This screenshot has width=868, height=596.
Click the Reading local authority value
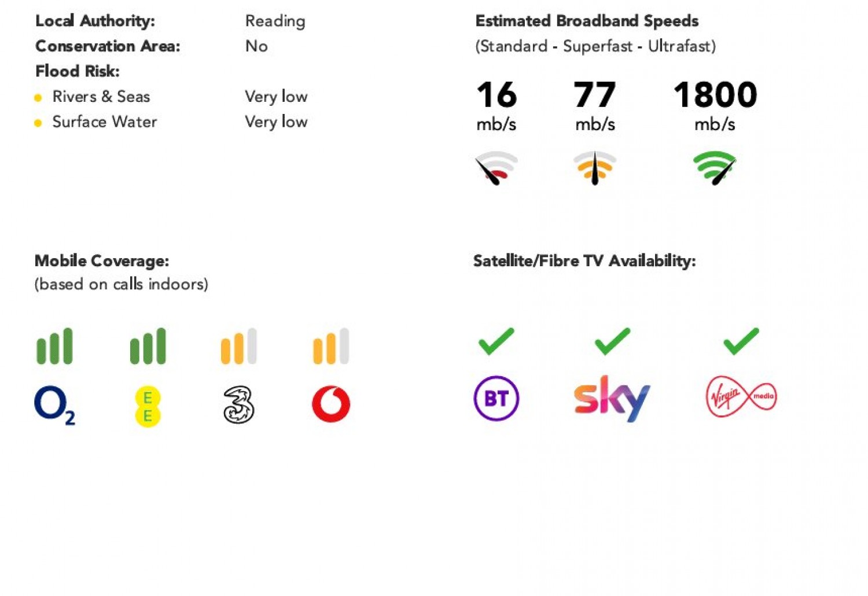coord(275,21)
